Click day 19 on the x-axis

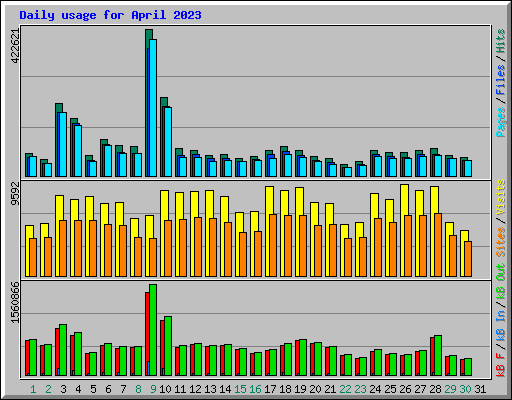pos(300,389)
